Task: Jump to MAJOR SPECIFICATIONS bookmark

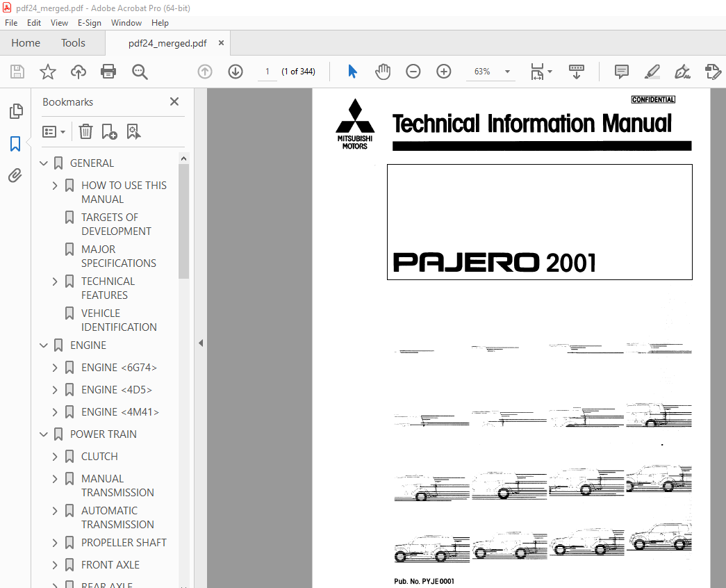Action: tap(119, 256)
